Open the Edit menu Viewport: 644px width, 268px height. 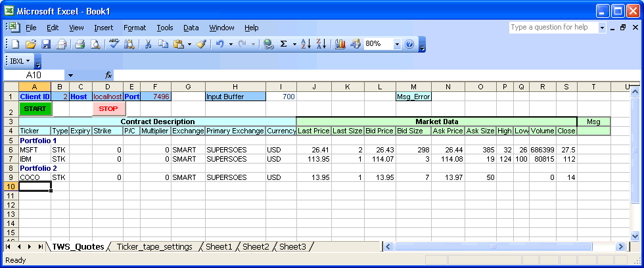coord(53,28)
